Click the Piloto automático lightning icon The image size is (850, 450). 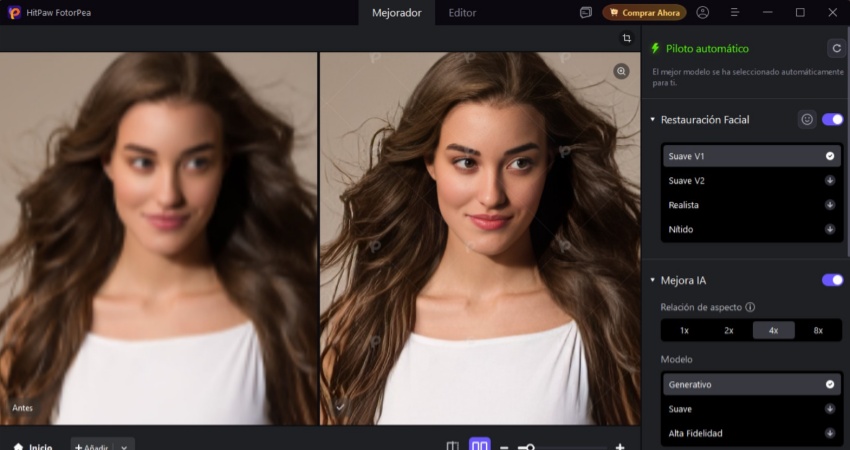point(655,48)
